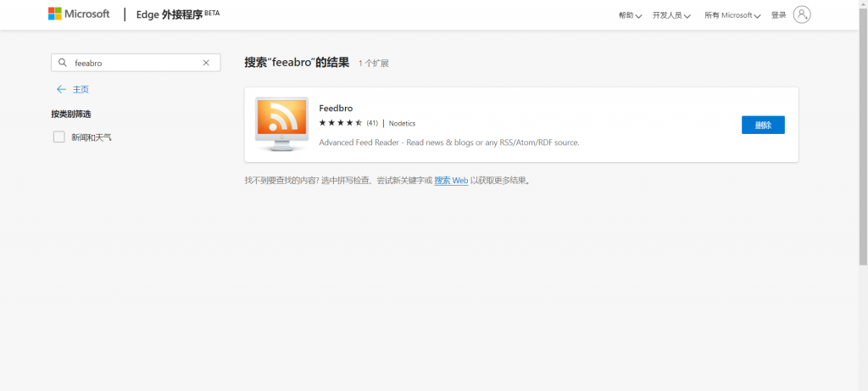Click the search magnifier icon

click(x=63, y=63)
